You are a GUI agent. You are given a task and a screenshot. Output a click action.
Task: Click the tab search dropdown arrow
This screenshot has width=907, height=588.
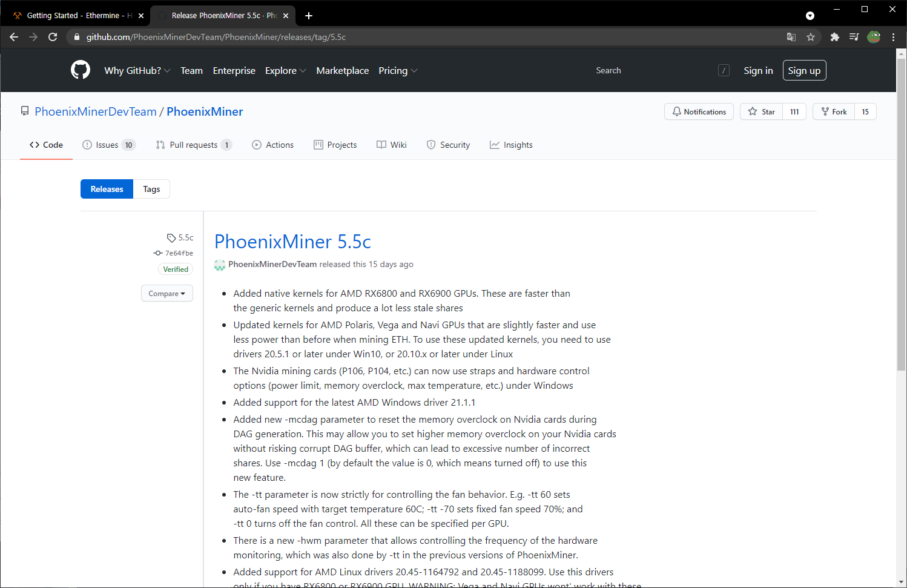[x=810, y=16]
